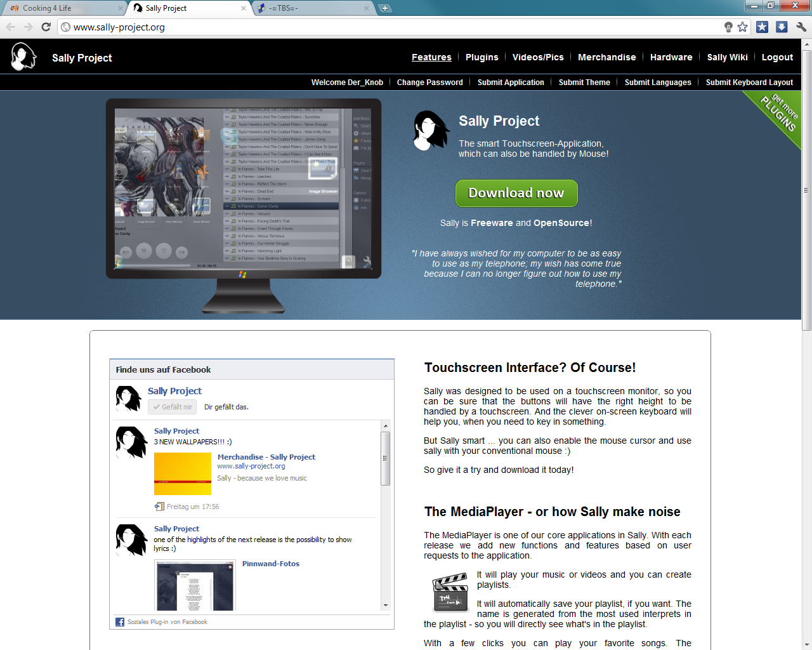Open www.sally-project.org link in Facebook post
This screenshot has height=650, width=812.
pos(251,466)
